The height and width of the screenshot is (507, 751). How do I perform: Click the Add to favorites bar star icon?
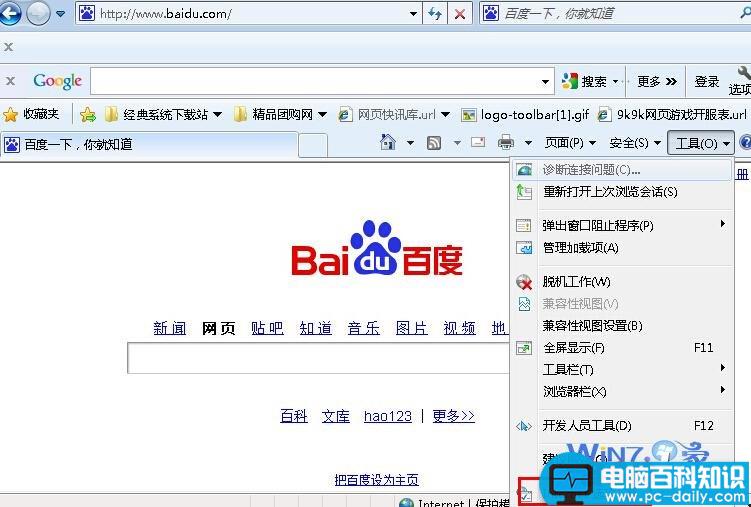[x=88, y=114]
